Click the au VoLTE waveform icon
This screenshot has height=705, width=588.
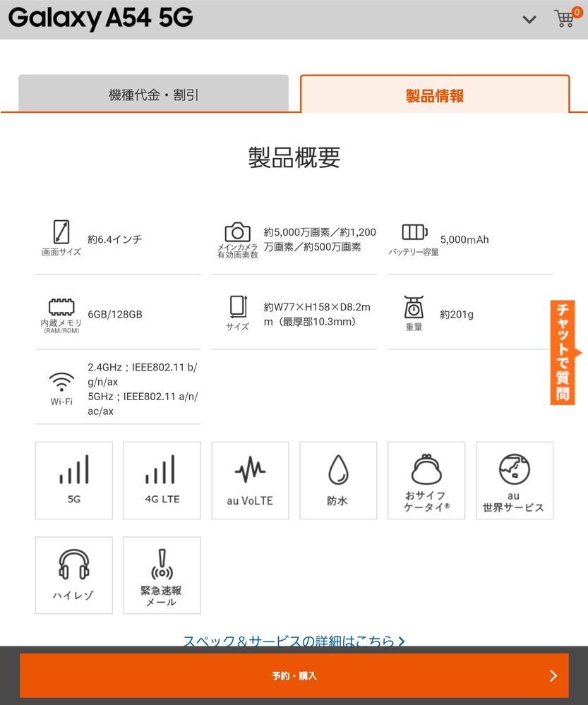click(250, 470)
